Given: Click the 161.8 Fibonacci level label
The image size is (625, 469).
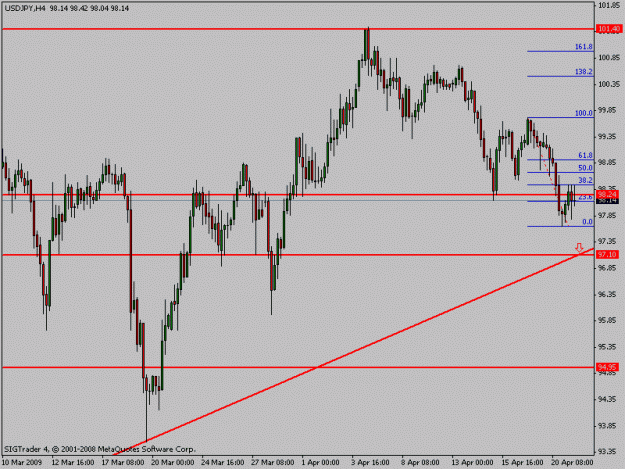Looking at the screenshot, I should [584, 47].
